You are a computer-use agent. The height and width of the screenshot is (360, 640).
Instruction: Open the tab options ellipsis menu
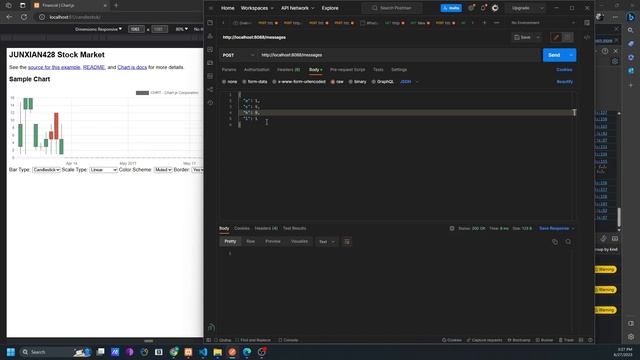(x=496, y=23)
